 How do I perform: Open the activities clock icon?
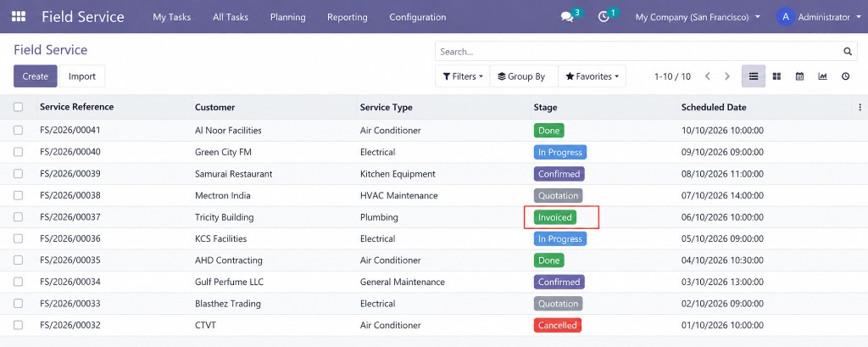[x=604, y=17]
